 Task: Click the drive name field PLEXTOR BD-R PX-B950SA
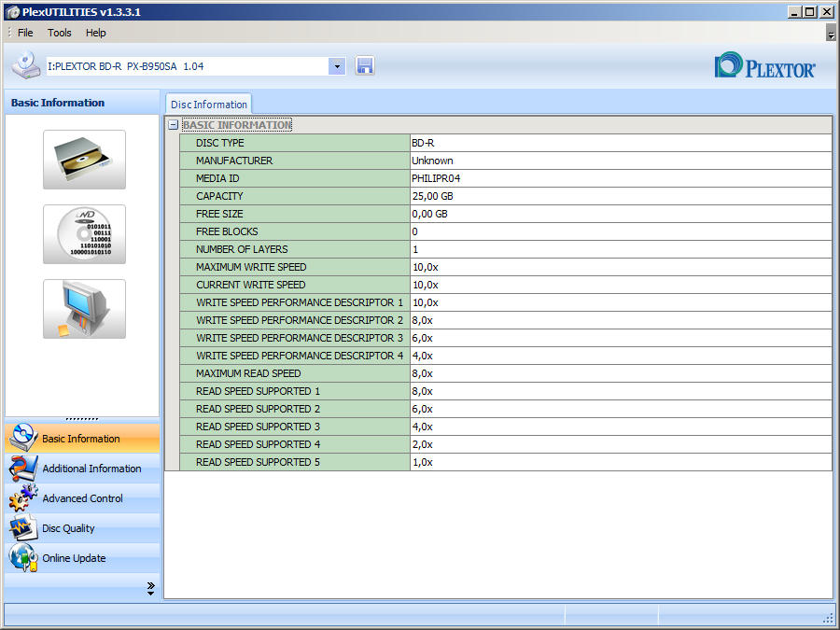(188, 66)
